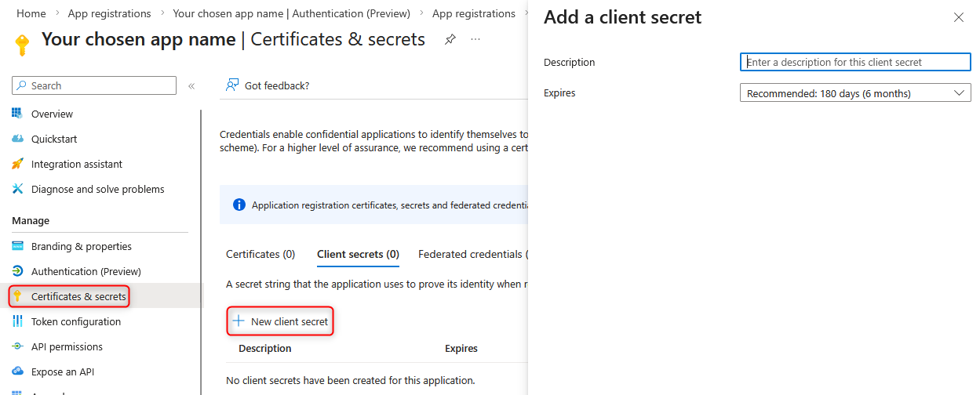Click the Integration assistant rocket icon
The height and width of the screenshot is (395, 980).
[17, 164]
